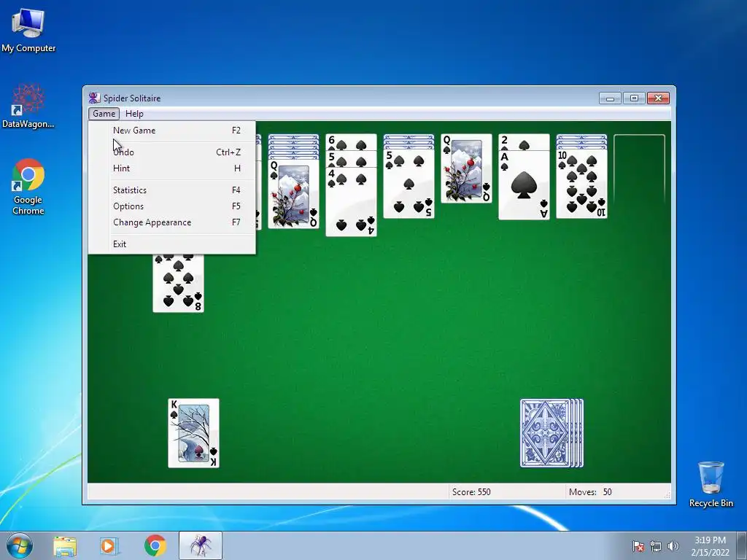This screenshot has width=747, height=560.
Task: Select the 4 of spades card
Action: click(x=351, y=202)
